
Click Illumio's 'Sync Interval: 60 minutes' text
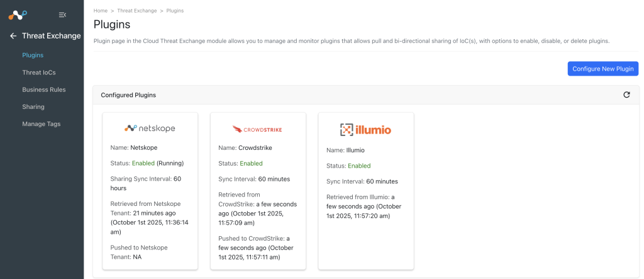[362, 181]
